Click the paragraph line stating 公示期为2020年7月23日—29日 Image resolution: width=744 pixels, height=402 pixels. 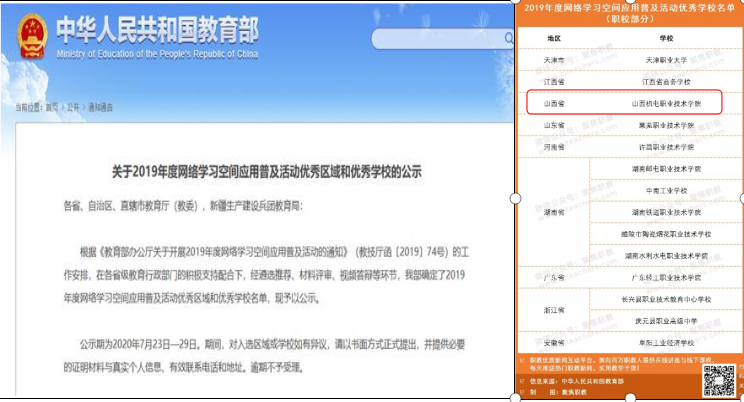pyautogui.click(x=272, y=344)
